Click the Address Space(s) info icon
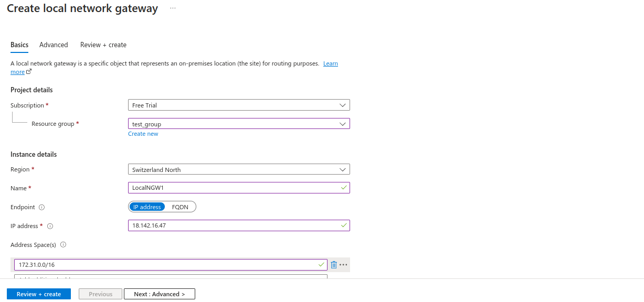Viewport: 644px width, 302px height. (x=63, y=245)
